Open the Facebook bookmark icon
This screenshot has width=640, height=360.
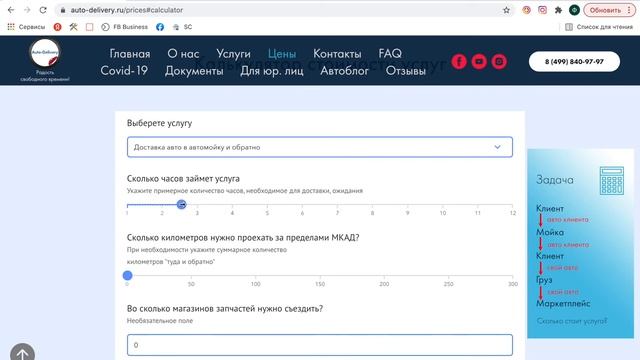tap(160, 27)
